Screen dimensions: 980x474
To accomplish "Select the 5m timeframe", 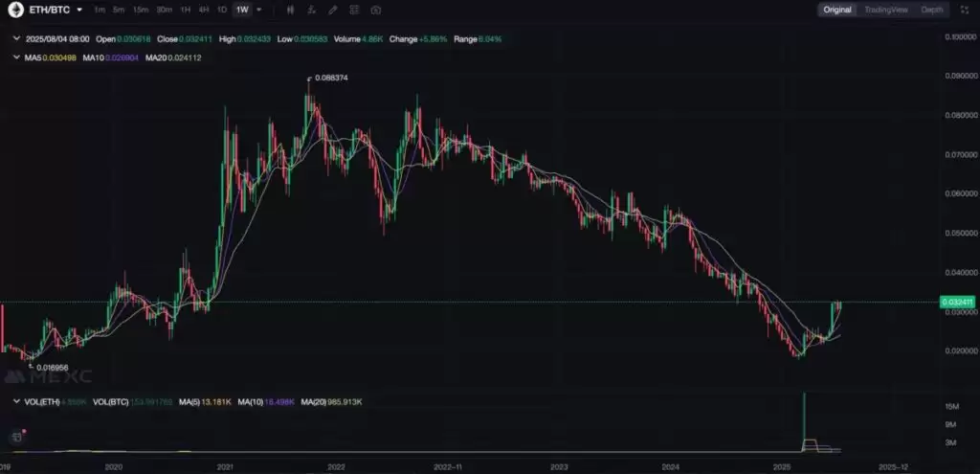I will click(x=119, y=10).
